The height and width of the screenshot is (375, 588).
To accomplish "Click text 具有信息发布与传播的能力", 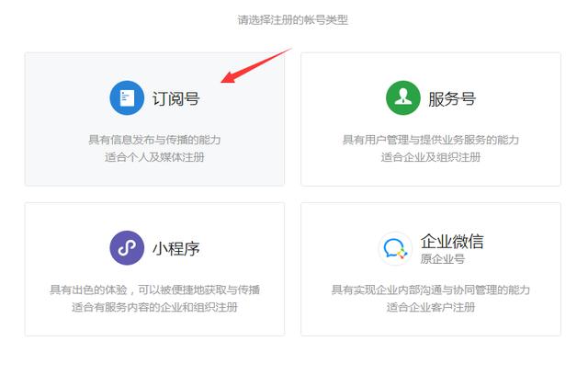I will 154,140.
